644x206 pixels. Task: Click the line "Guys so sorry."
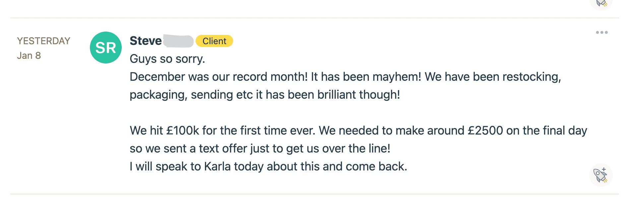tap(167, 59)
